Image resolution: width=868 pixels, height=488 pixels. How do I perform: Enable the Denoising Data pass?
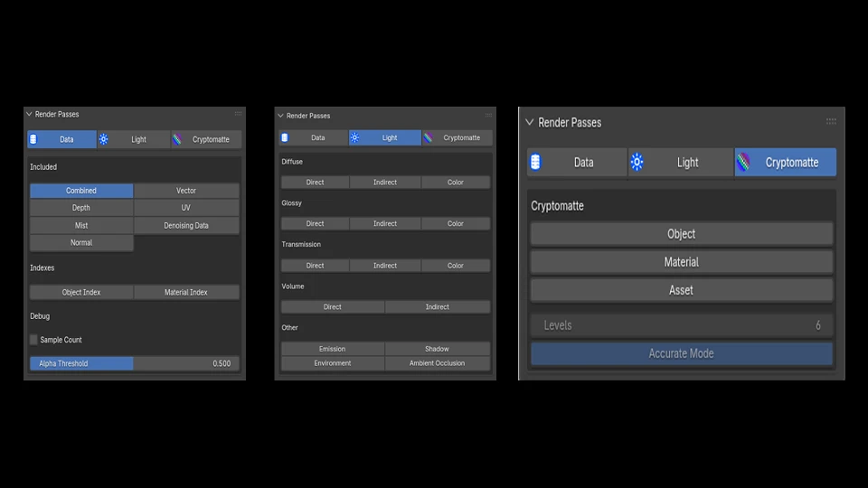pos(186,226)
